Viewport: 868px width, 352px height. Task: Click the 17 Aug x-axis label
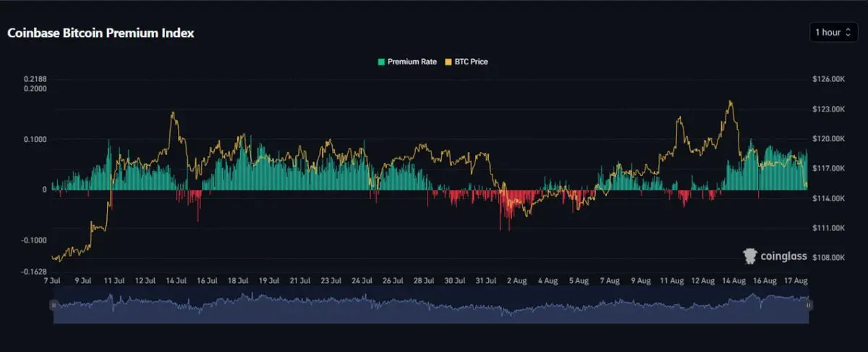coord(796,280)
